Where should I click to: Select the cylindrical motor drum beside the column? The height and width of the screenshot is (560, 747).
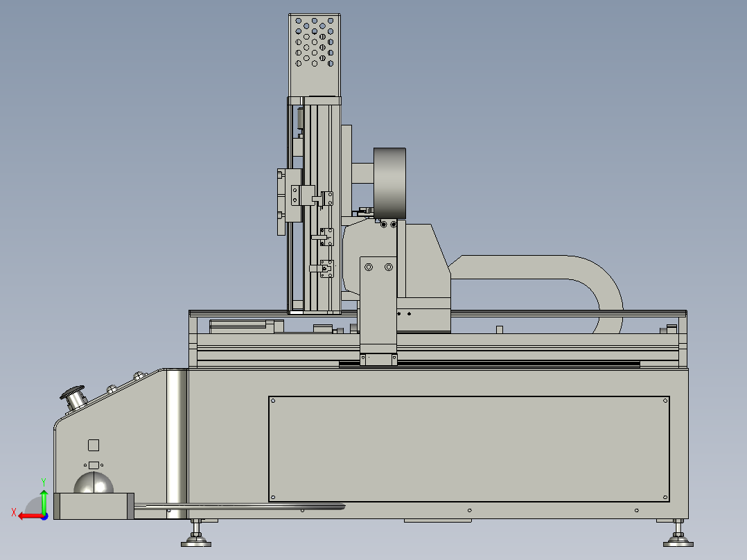389,183
